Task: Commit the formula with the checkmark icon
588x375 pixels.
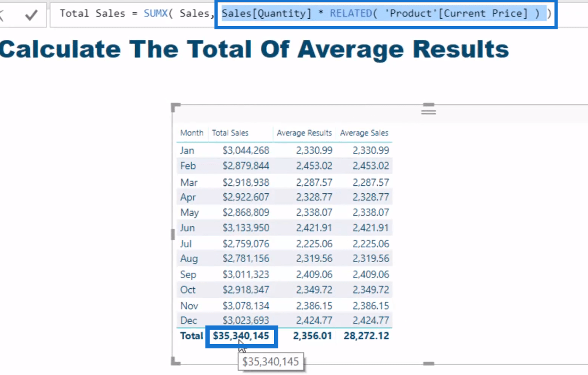Action: [x=31, y=15]
